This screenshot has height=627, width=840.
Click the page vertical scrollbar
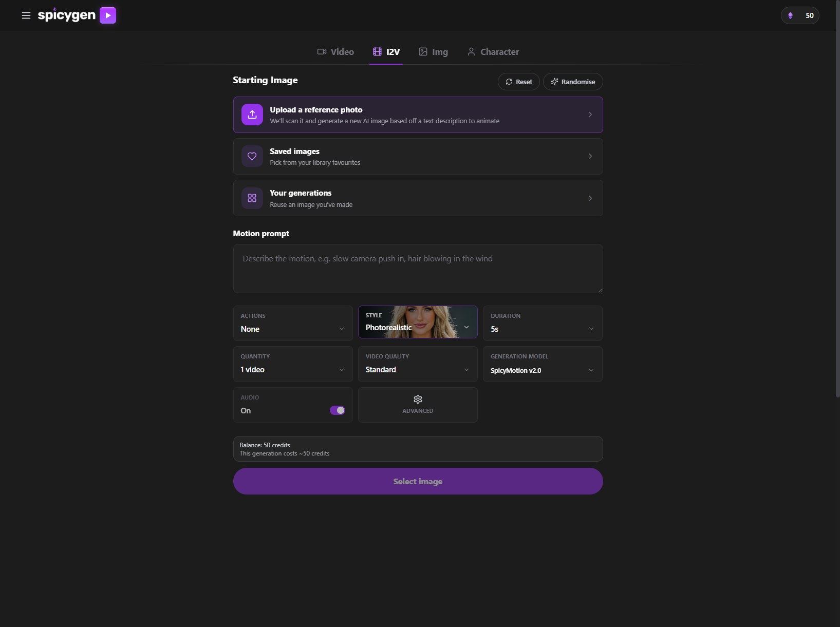pyautogui.click(x=837, y=199)
